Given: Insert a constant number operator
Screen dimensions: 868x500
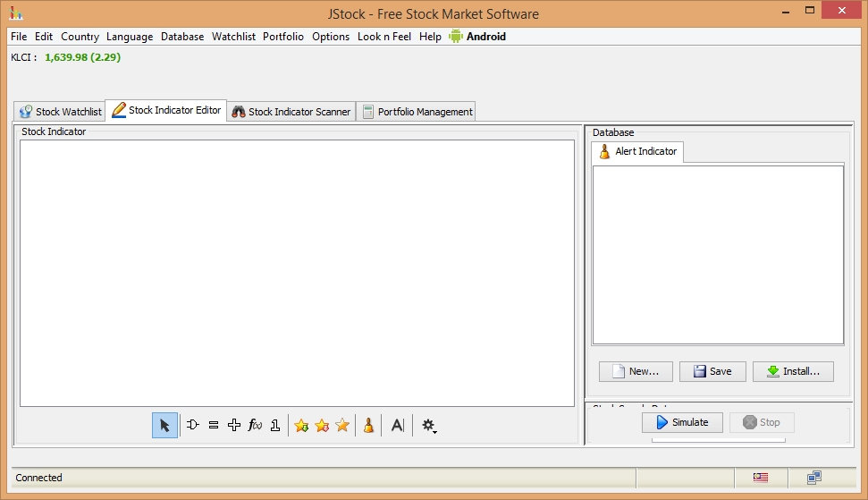Looking at the screenshot, I should tap(275, 425).
